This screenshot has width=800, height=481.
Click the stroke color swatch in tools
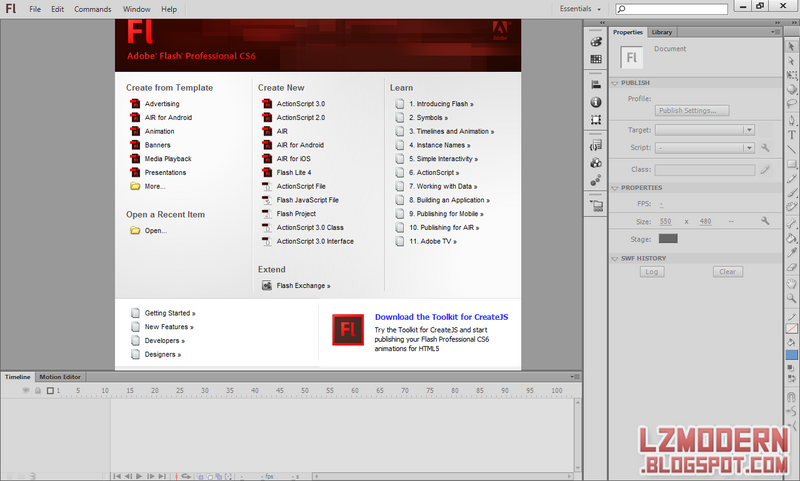pyautogui.click(x=791, y=329)
